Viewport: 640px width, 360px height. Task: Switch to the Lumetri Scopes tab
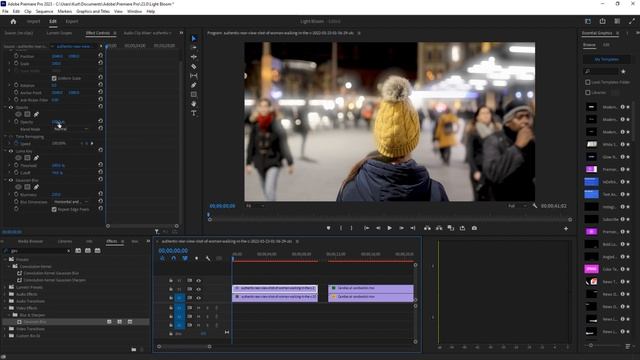click(59, 33)
